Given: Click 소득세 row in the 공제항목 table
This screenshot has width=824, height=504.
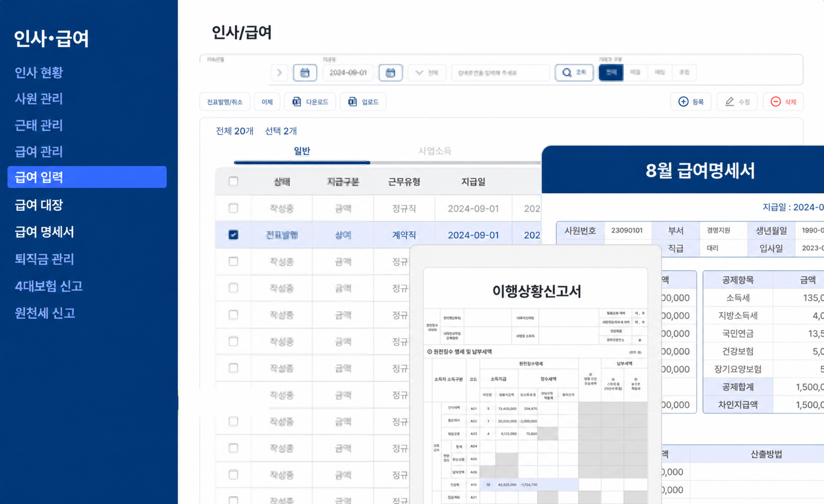Looking at the screenshot, I should coord(763,298).
